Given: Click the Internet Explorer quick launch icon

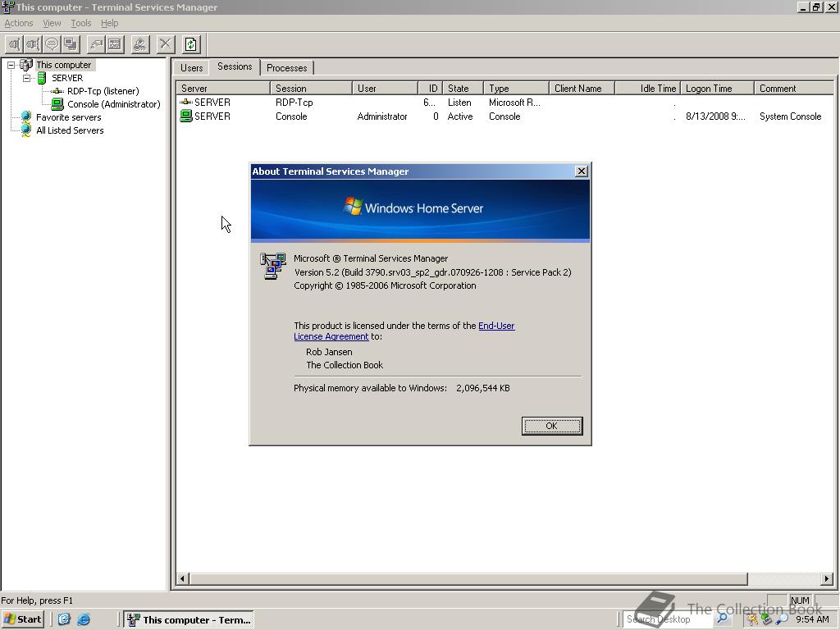Looking at the screenshot, I should click(84, 620).
